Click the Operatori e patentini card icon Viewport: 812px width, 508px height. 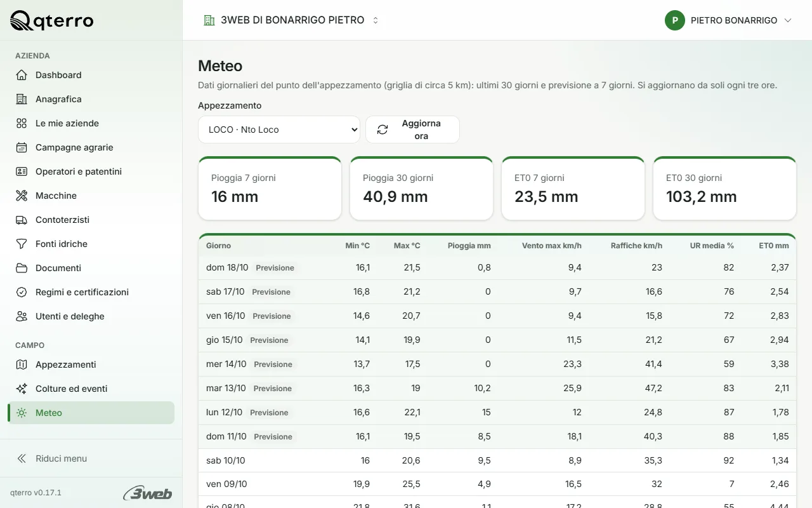point(22,171)
